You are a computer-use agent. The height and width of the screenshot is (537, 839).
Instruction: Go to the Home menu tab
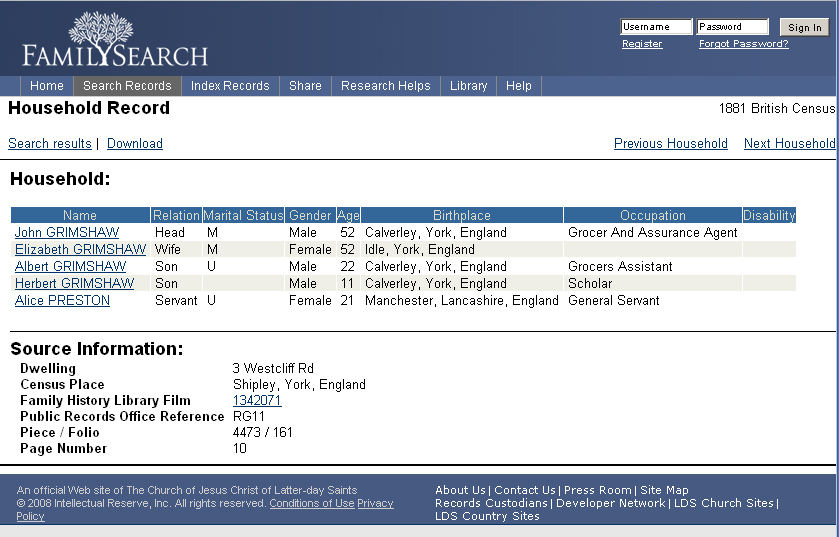(47, 86)
